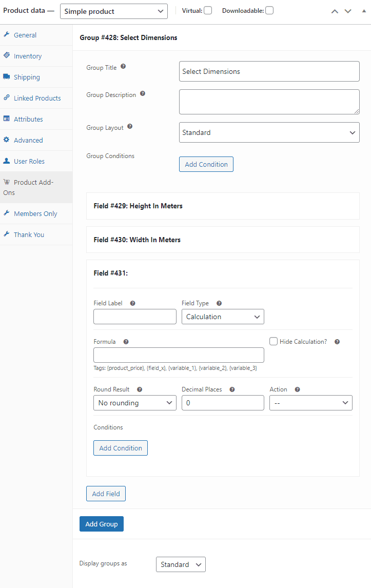Click the help icon next to Group Layout
The image size is (371, 588).
(x=130, y=126)
